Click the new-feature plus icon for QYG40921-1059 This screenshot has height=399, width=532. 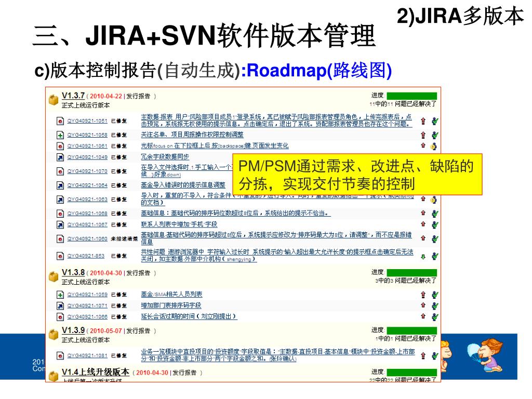click(x=60, y=295)
